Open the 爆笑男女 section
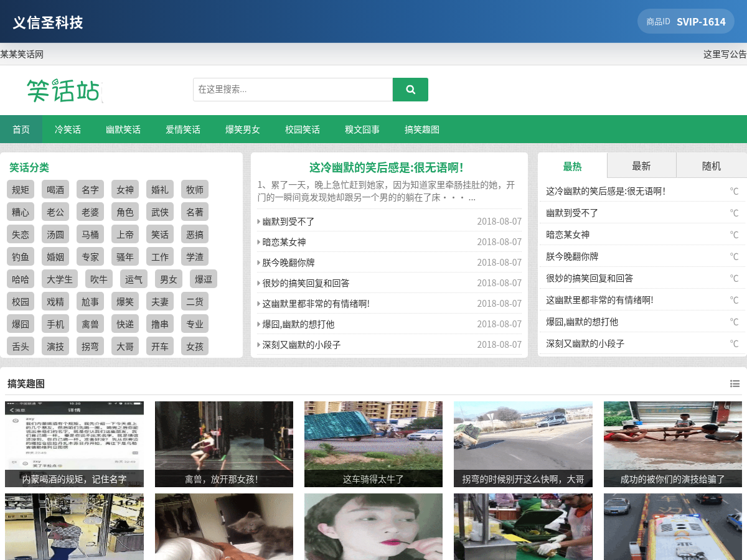 pyautogui.click(x=243, y=129)
